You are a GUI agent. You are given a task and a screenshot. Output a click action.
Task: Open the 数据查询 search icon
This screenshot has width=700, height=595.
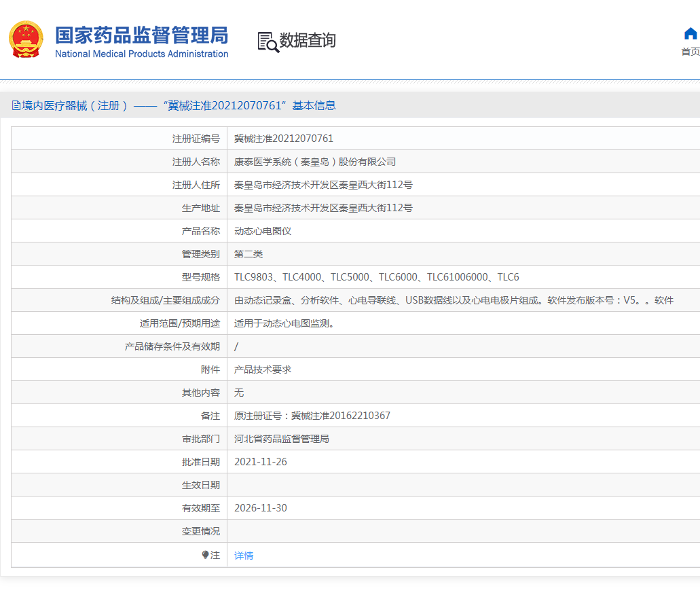click(268, 42)
